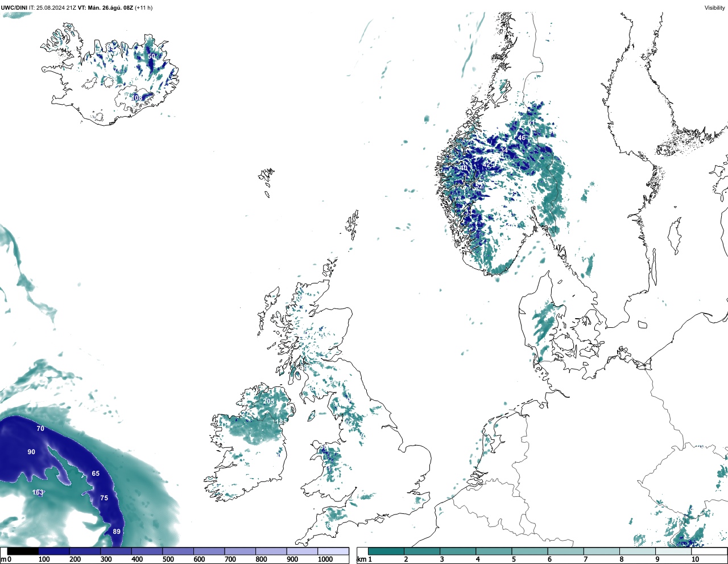The height and width of the screenshot is (564, 728).
Task: Click the '75' value in Atlantic fog band
Action: pos(104,498)
